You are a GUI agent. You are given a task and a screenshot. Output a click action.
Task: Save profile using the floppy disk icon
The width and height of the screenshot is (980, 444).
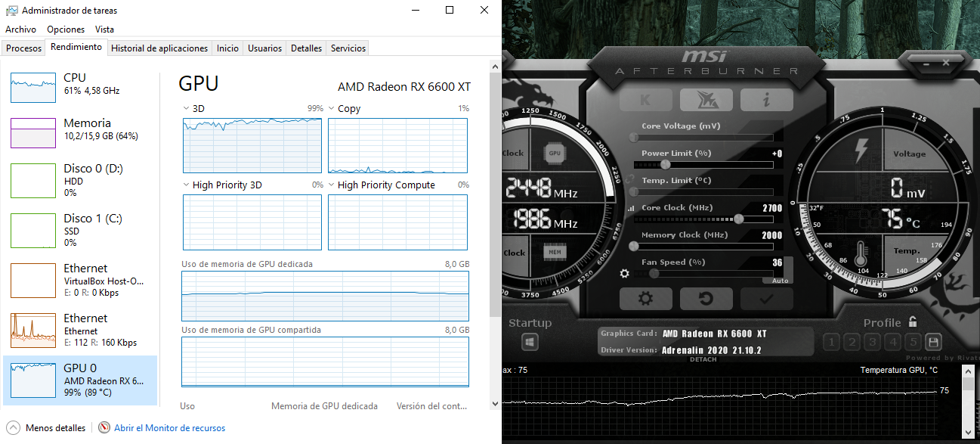coord(933,342)
